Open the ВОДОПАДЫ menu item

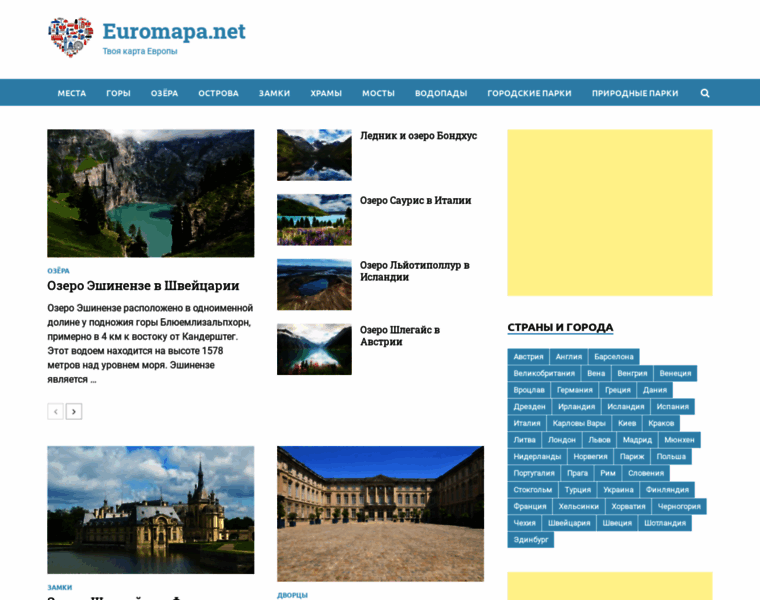tap(441, 93)
